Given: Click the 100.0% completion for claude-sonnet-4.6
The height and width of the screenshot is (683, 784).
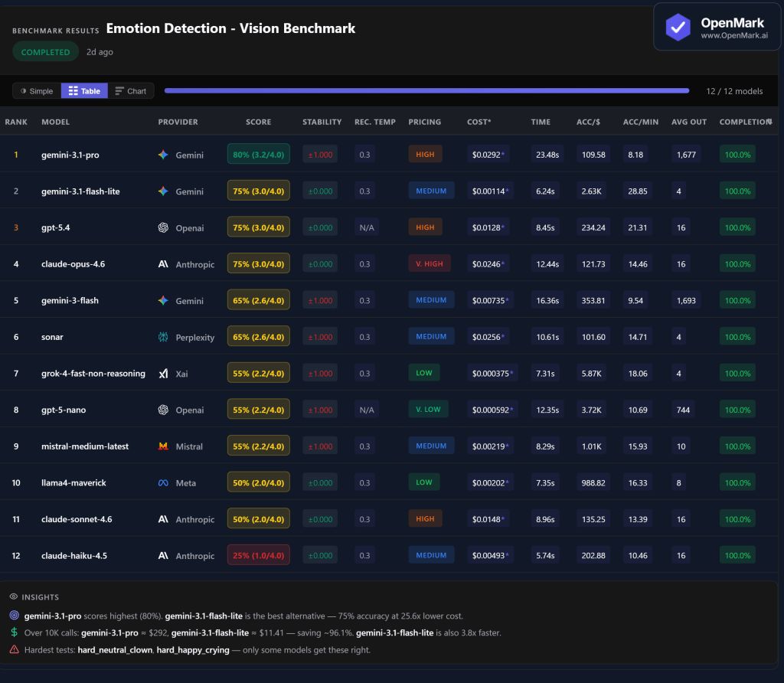Looking at the screenshot, I should click(x=737, y=519).
